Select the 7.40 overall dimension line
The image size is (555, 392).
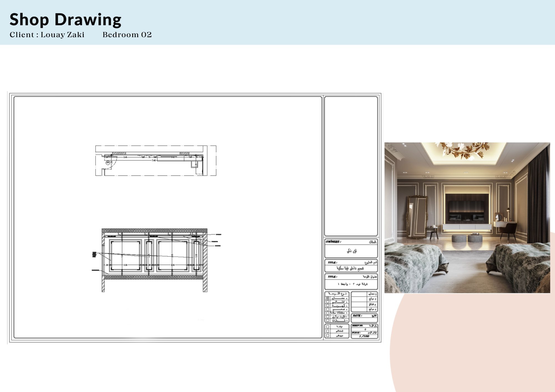[x=154, y=160]
